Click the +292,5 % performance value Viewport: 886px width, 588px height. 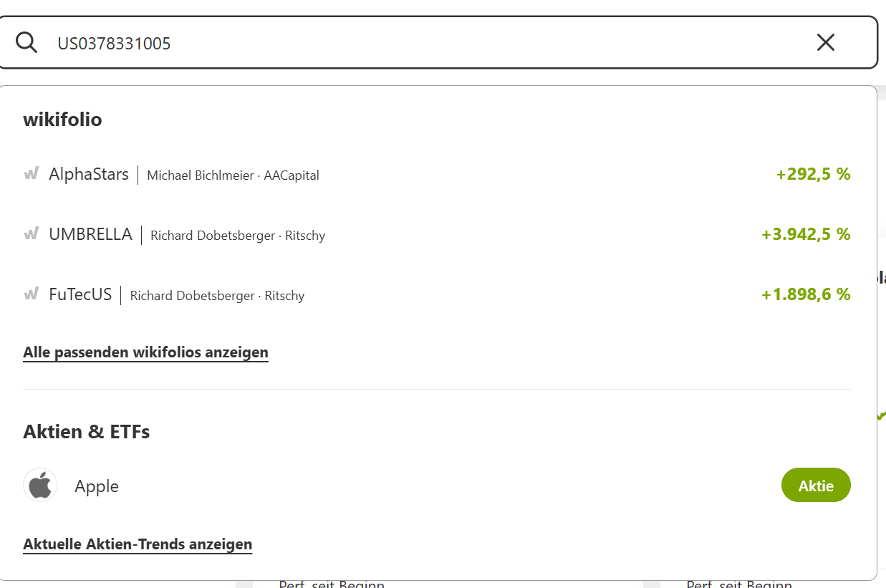[x=813, y=174]
